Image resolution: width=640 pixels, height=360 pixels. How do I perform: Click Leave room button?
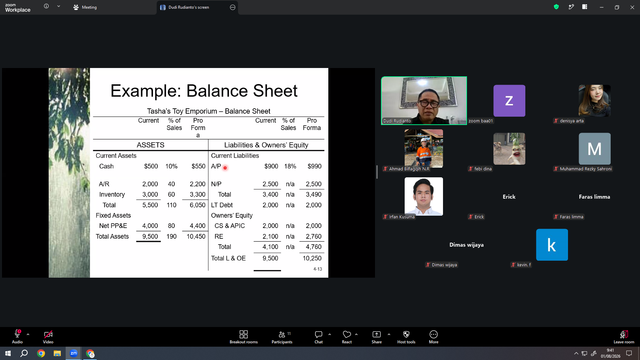point(624,337)
